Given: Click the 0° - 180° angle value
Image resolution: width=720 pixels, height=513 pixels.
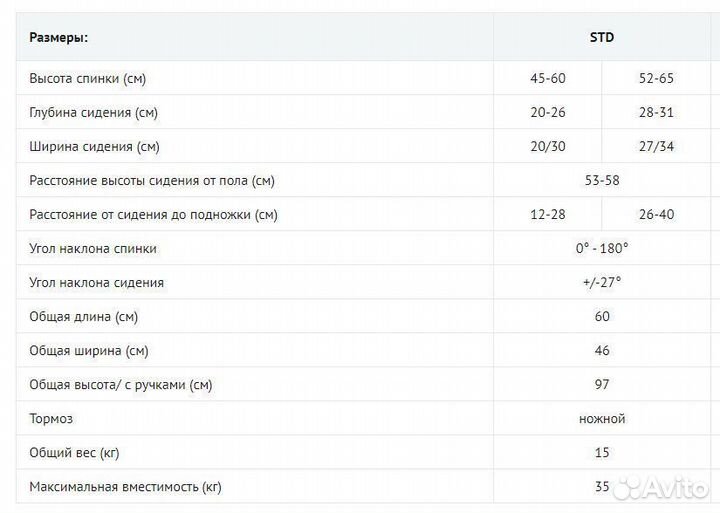Looking at the screenshot, I should pyautogui.click(x=602, y=248).
